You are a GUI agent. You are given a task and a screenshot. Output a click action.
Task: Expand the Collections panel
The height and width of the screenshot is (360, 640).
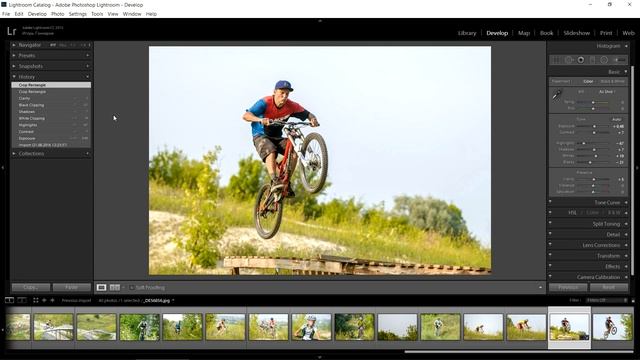[x=14, y=153]
